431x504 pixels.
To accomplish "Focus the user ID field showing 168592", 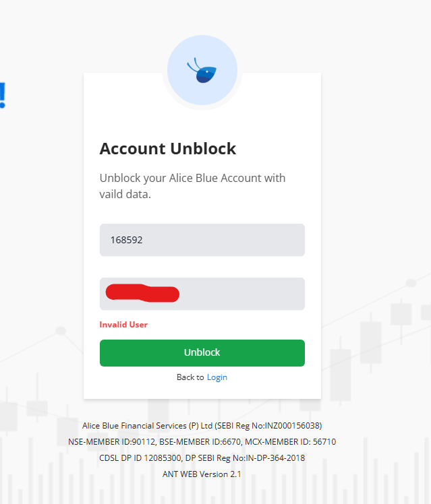I will [202, 240].
